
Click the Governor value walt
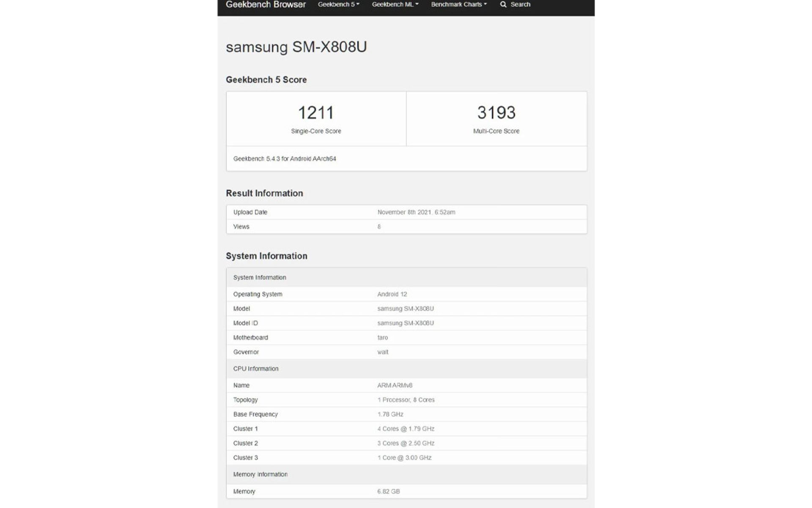383,352
